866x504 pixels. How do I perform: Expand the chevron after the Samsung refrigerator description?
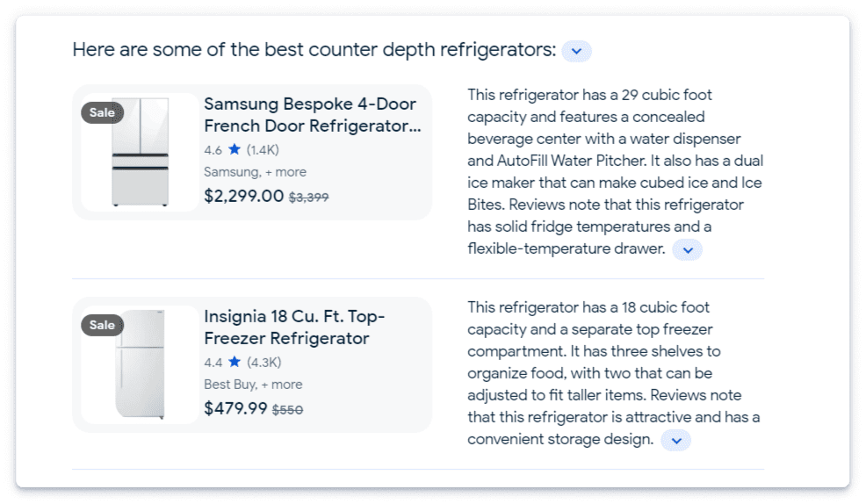point(687,250)
